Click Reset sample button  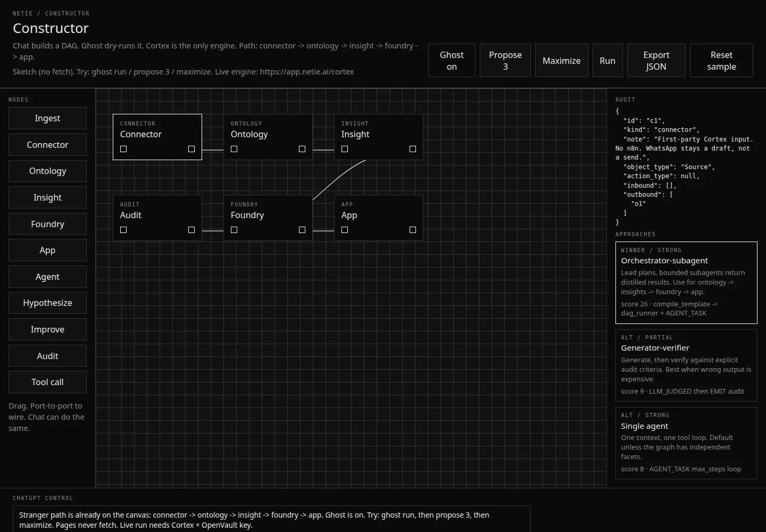(721, 61)
